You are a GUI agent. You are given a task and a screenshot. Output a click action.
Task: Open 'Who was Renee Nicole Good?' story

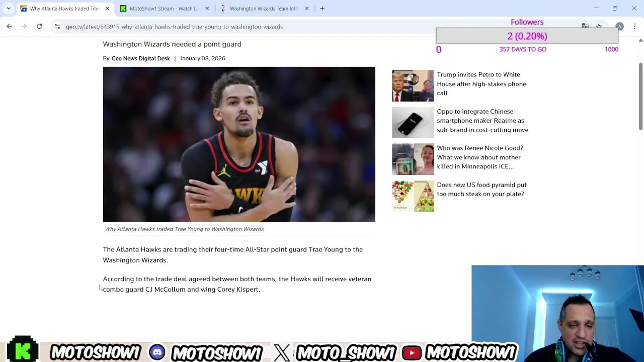[x=480, y=157]
